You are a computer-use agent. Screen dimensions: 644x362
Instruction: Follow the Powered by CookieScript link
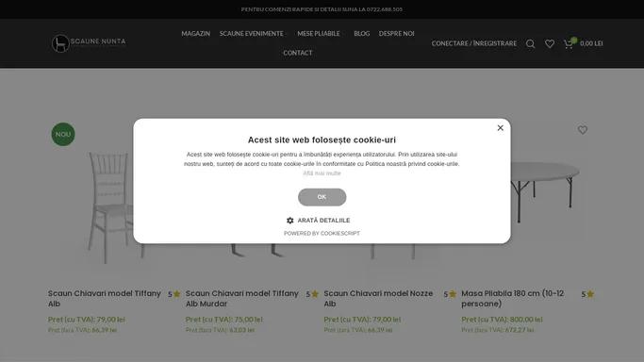pos(322,233)
